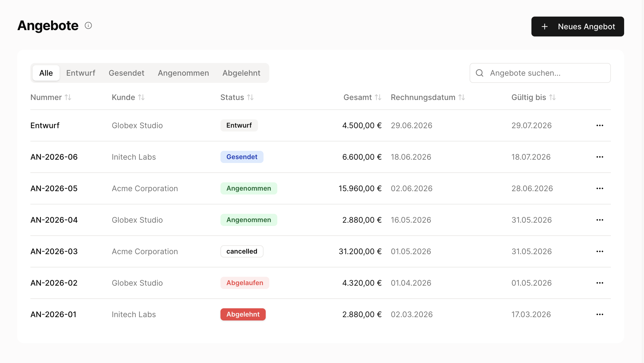Click Globex Studio in AN-2026-04 row
This screenshot has width=644, height=363.
137,220
